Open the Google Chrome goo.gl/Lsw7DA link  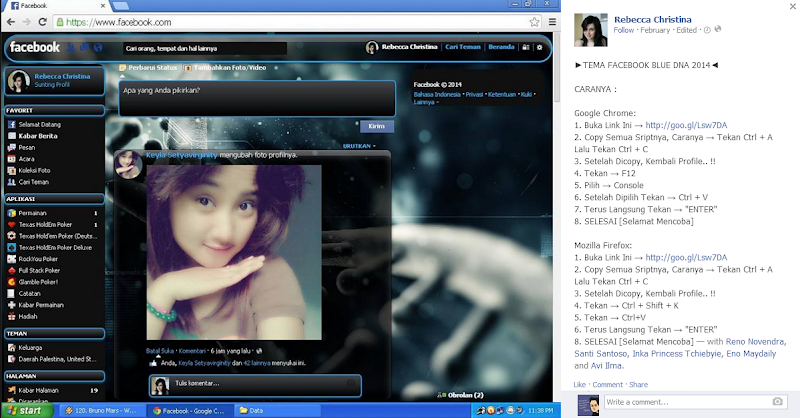coord(686,125)
